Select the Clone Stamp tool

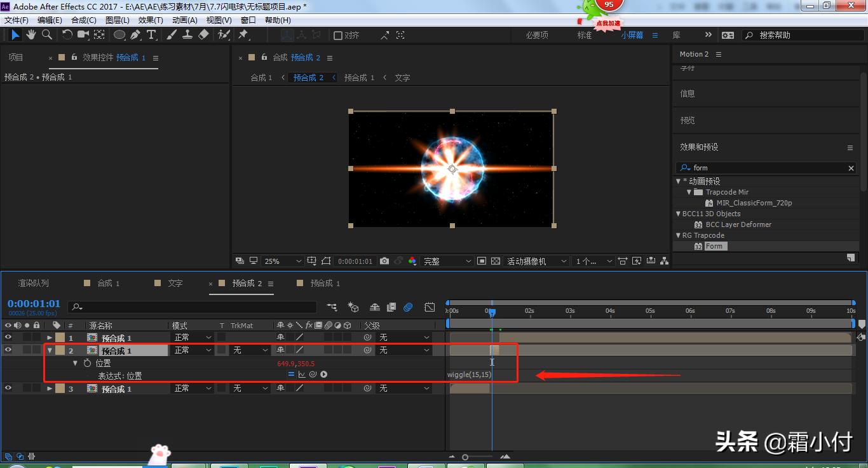coord(187,35)
